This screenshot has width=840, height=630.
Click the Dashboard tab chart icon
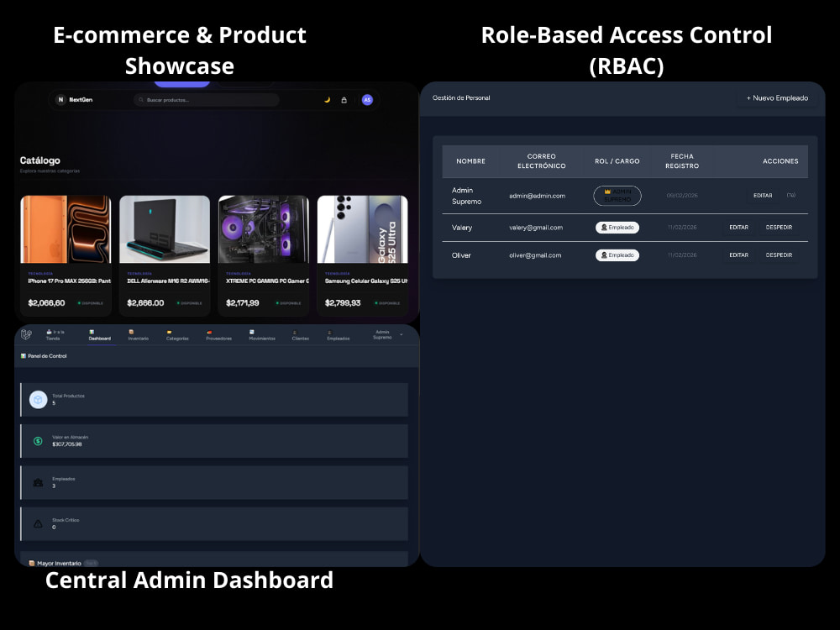click(x=92, y=332)
